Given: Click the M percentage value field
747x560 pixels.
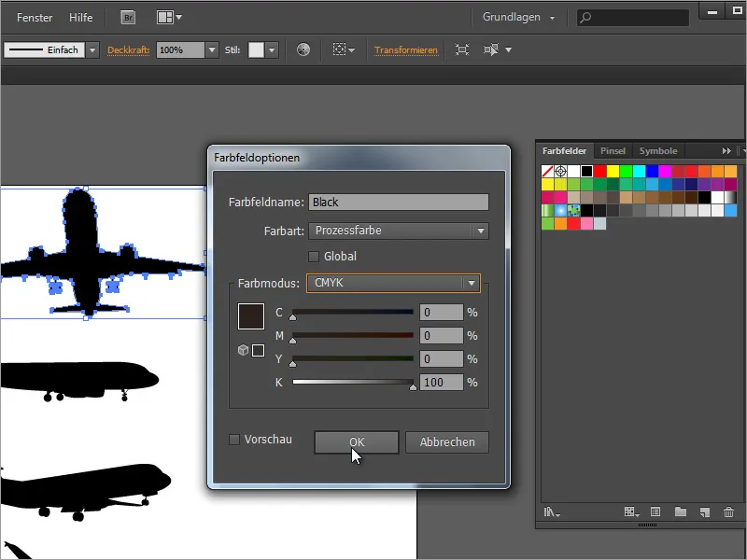Looking at the screenshot, I should 441,336.
